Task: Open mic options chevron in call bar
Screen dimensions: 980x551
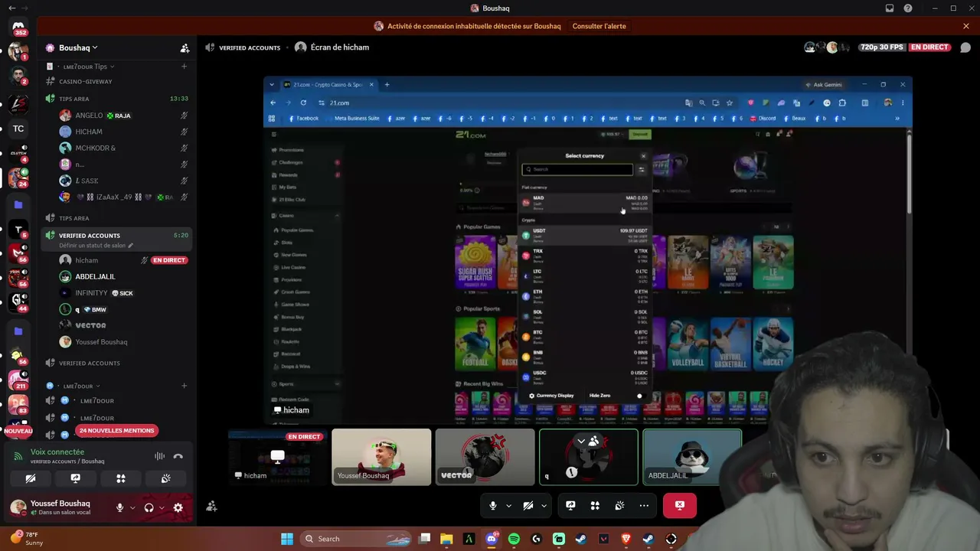Action: coord(508,505)
